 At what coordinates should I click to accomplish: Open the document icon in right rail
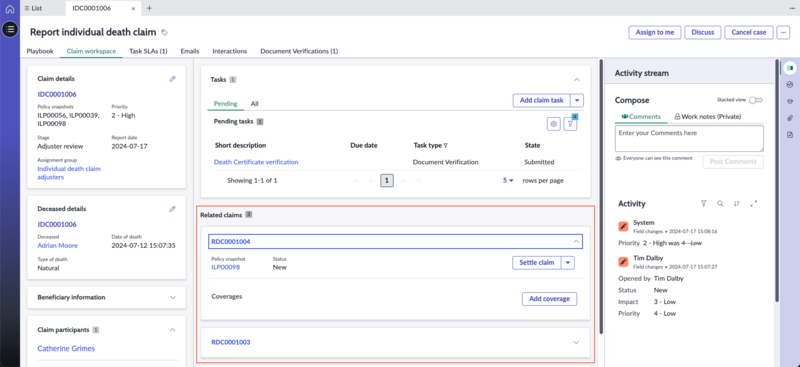click(790, 135)
